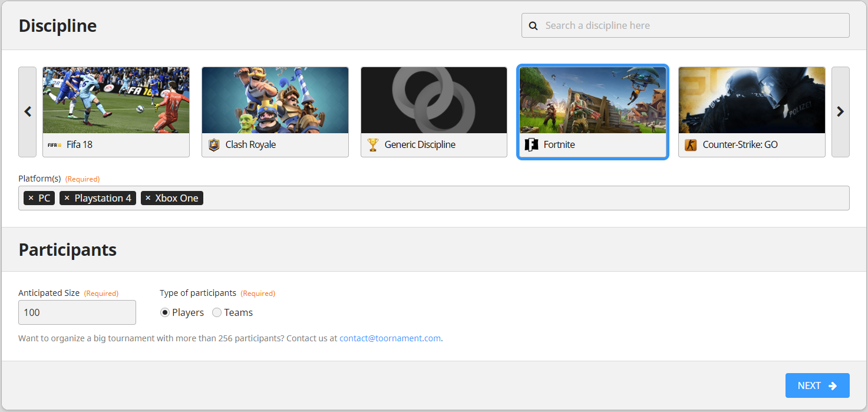Click the Discipline section heading
The width and height of the screenshot is (868, 412).
click(x=58, y=26)
